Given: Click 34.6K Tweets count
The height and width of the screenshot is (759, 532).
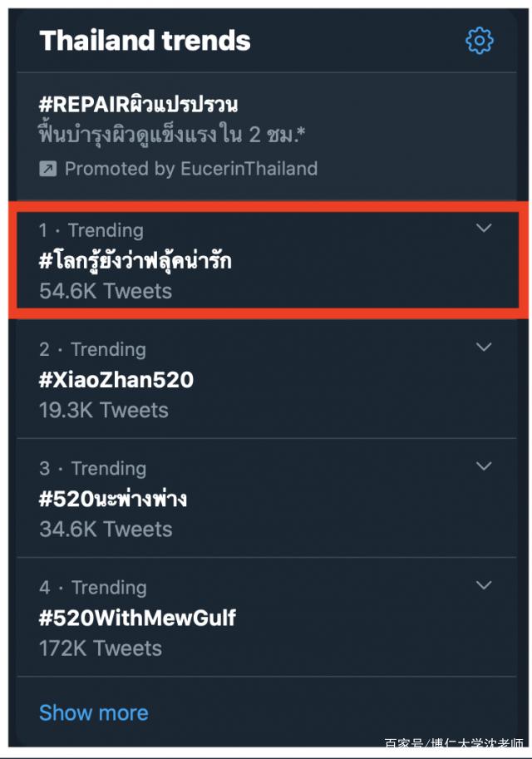Looking at the screenshot, I should click(x=106, y=530).
